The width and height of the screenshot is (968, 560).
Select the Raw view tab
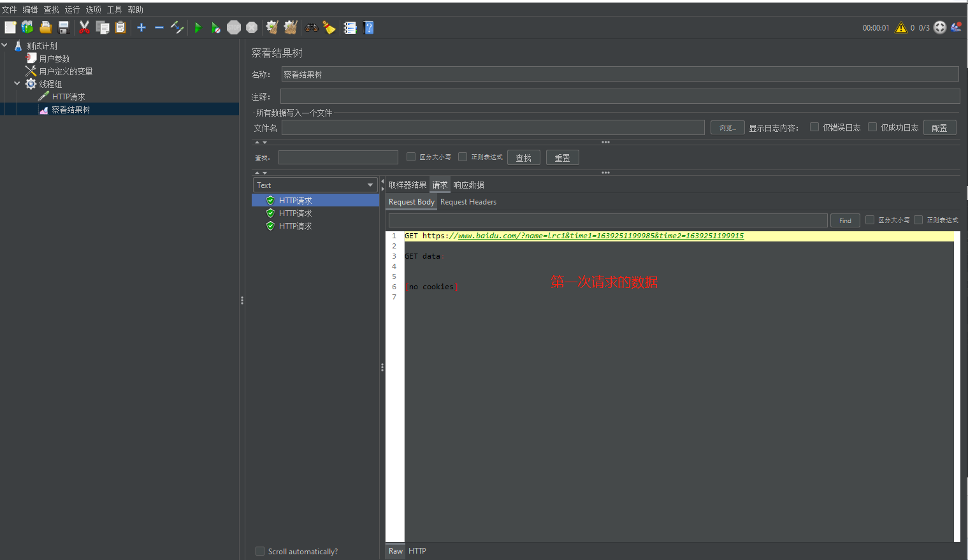tap(396, 551)
